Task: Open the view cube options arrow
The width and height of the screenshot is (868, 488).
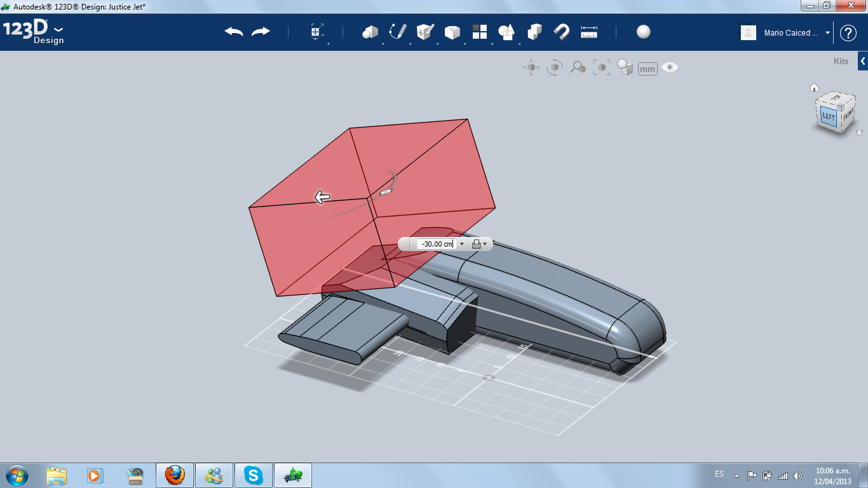Action: (x=859, y=133)
